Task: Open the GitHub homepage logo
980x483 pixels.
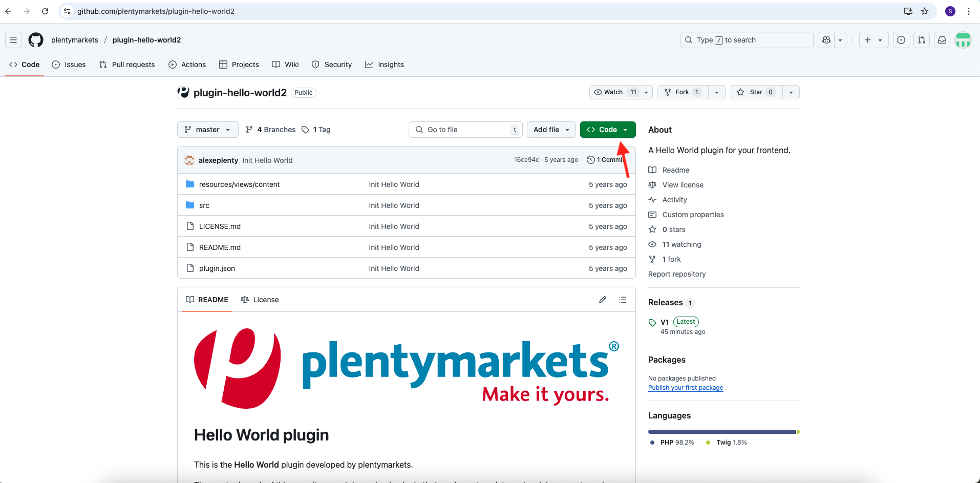Action: [x=36, y=40]
